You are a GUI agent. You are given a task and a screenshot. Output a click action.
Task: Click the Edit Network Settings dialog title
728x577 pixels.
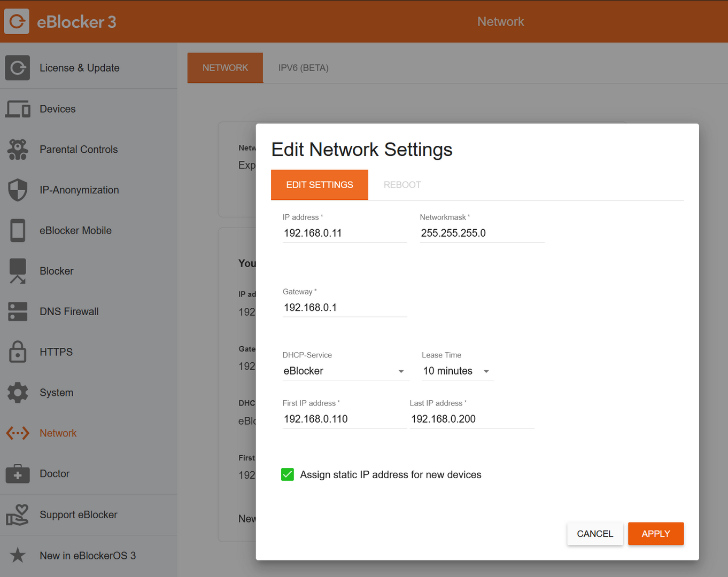[362, 150]
